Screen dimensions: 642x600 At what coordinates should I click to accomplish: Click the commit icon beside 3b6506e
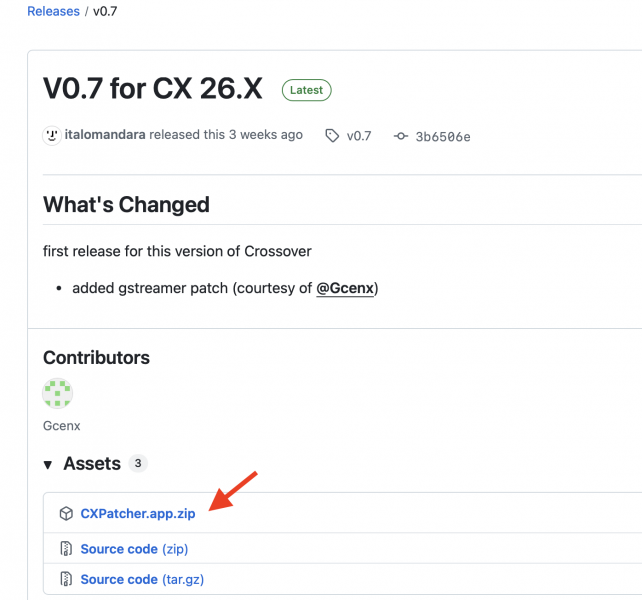401,136
